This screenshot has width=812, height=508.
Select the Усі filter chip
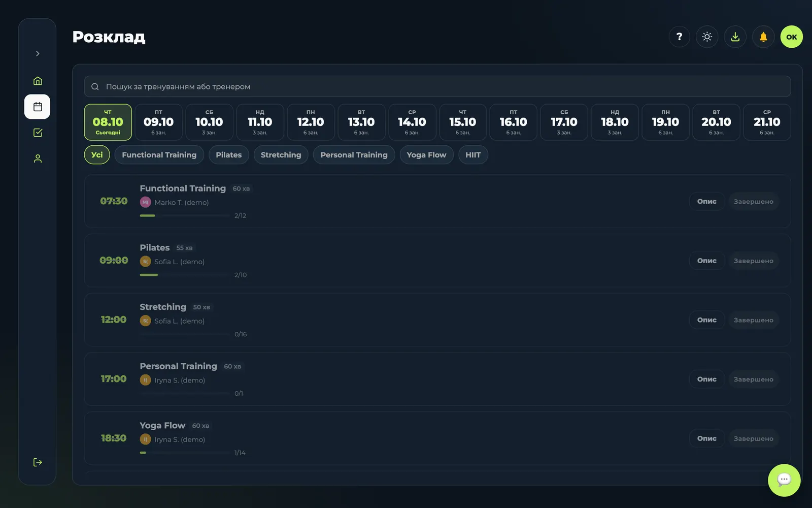(x=97, y=155)
